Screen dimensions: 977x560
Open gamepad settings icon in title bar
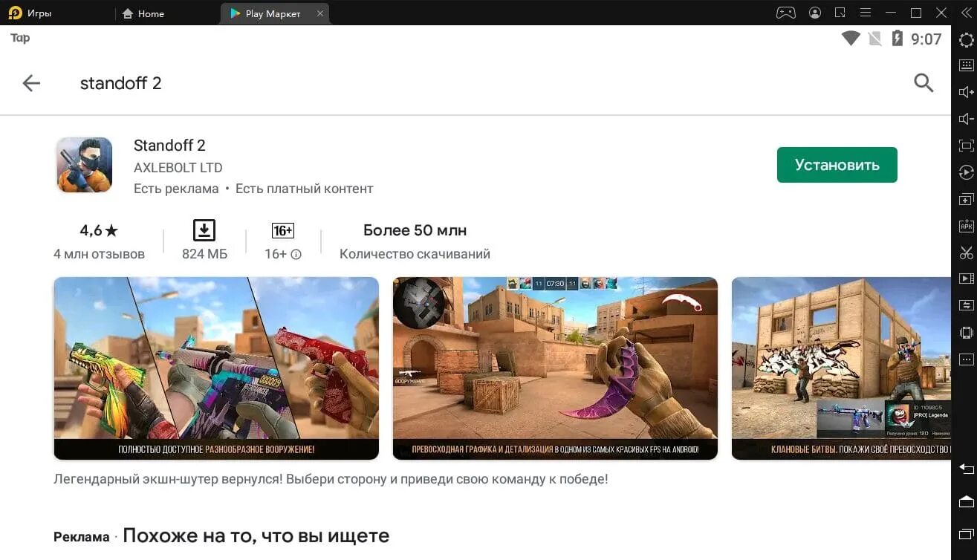pos(786,13)
